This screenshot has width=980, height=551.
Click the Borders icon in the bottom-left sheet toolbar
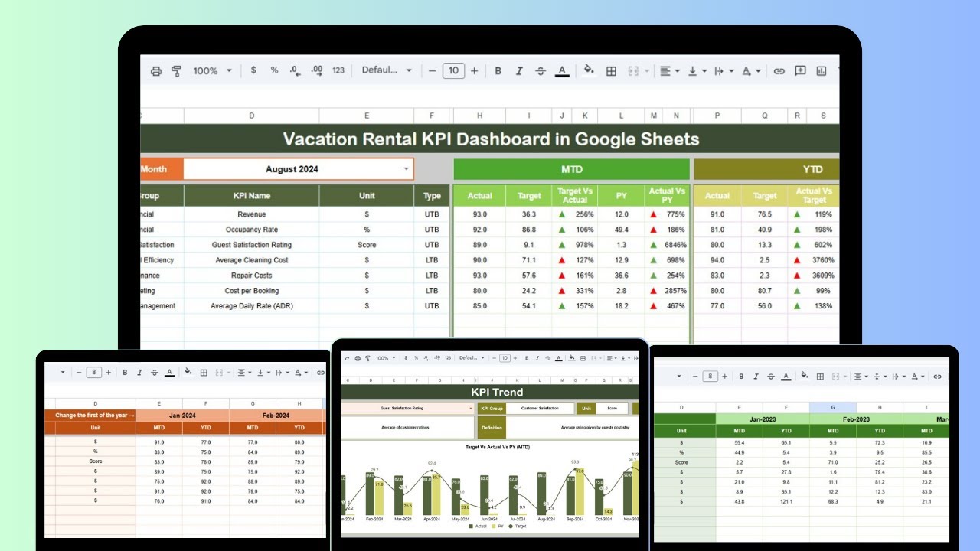(204, 373)
